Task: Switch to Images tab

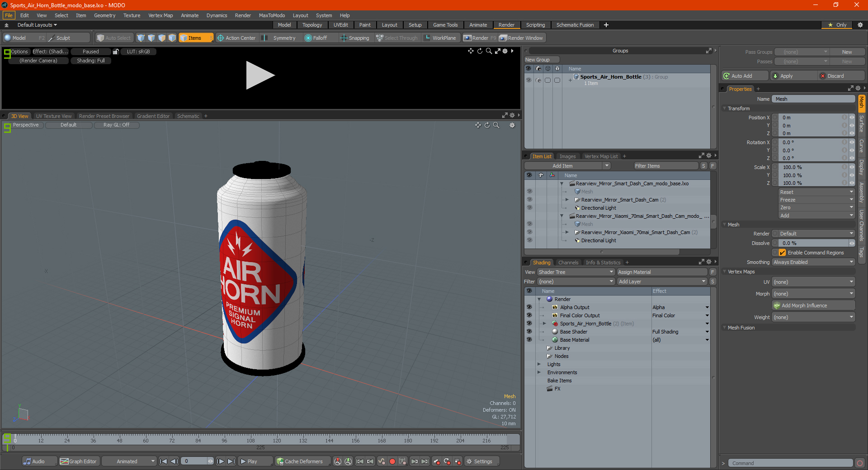Action: [x=567, y=156]
